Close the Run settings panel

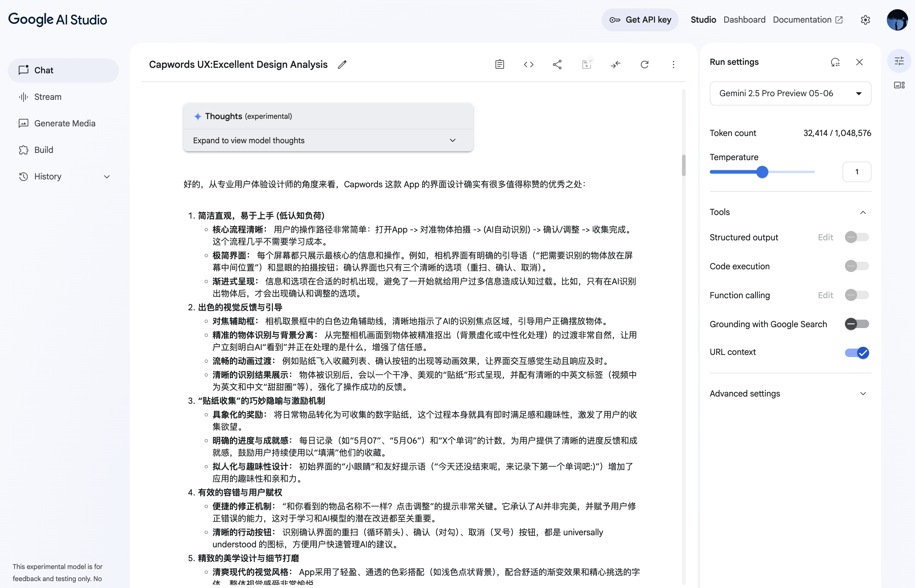(859, 62)
